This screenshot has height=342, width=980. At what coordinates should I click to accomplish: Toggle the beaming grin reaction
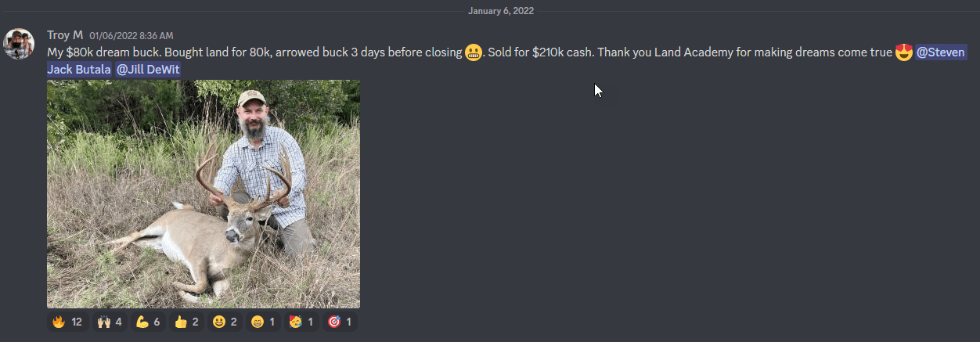pyautogui.click(x=263, y=322)
